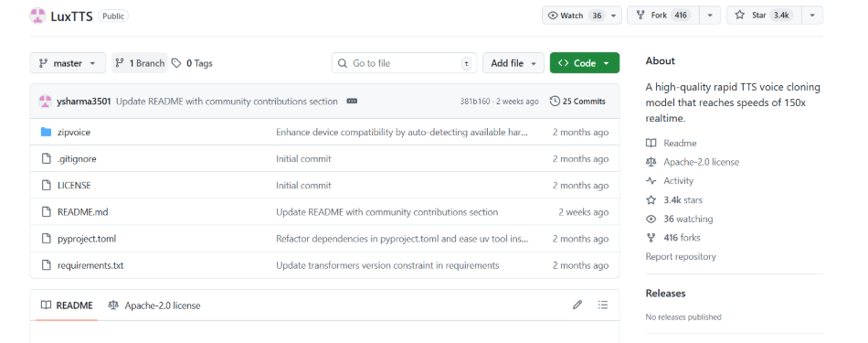Open the README.md file
Screen dimensions: 868x343
[x=82, y=212]
